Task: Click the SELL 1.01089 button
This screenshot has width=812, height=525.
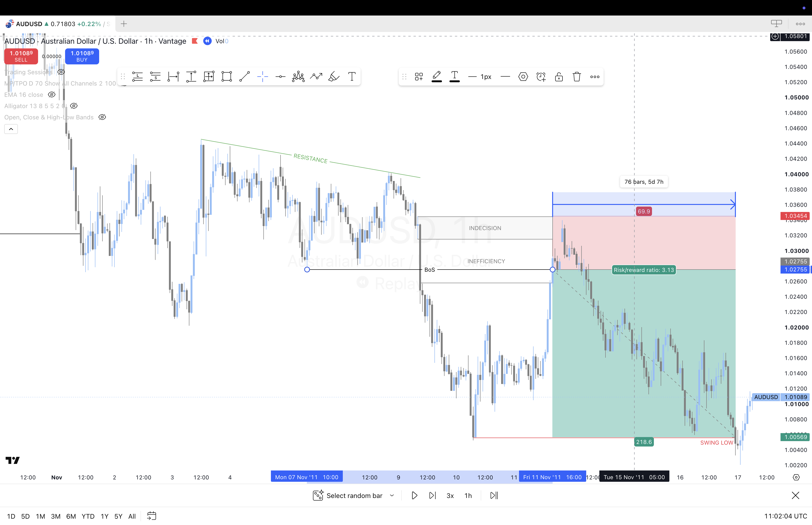Action: click(21, 56)
